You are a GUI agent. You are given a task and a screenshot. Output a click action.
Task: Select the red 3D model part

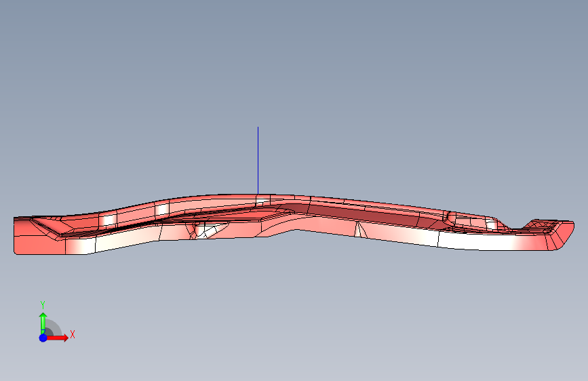[294, 224]
